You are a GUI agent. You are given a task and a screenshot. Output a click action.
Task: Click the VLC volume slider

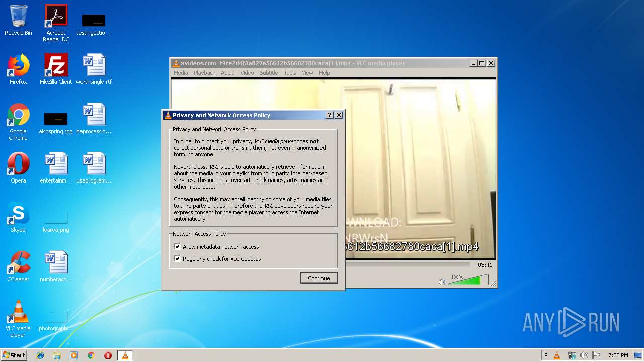tap(468, 280)
